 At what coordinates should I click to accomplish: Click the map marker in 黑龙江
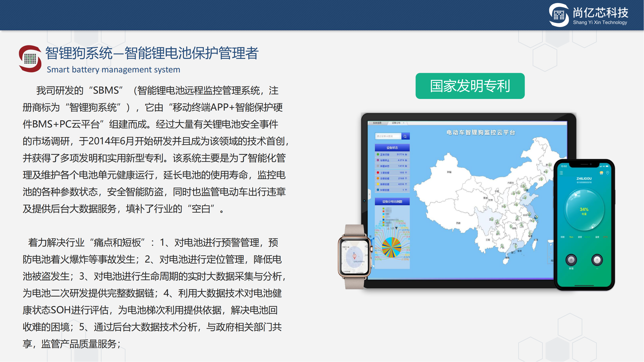point(550,165)
